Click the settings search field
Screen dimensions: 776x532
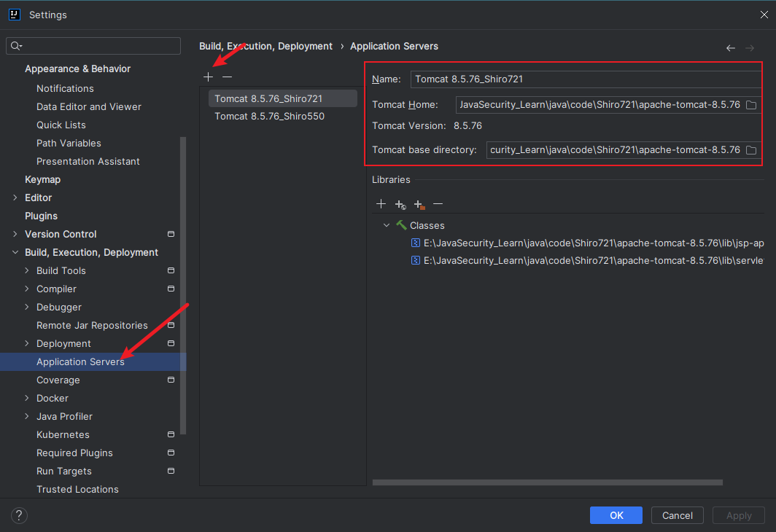(93, 46)
